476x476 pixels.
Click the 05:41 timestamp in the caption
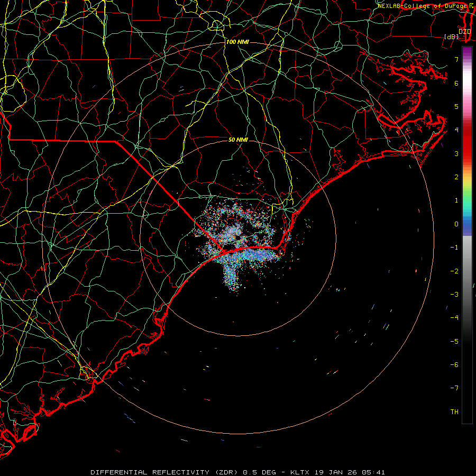coord(373,472)
